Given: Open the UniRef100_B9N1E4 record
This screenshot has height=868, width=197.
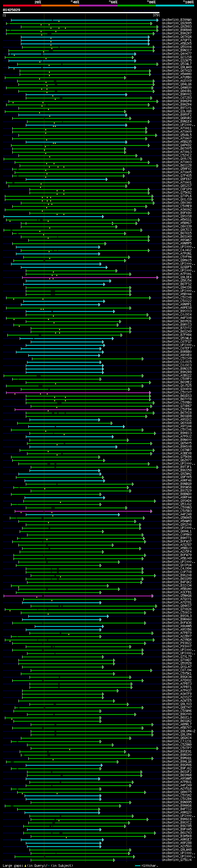Looking at the screenshot, I should 177,122.
